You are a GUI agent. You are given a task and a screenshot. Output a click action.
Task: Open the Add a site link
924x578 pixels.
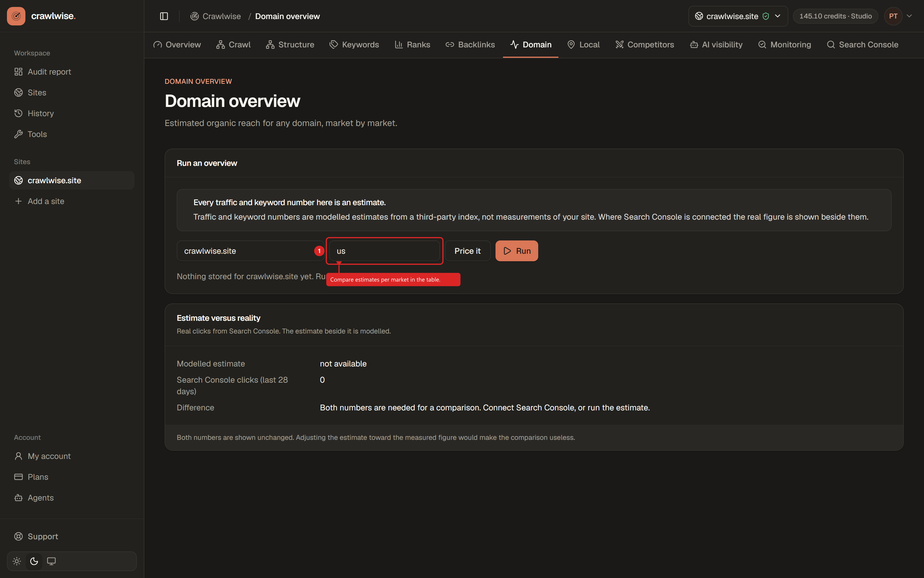point(72,201)
